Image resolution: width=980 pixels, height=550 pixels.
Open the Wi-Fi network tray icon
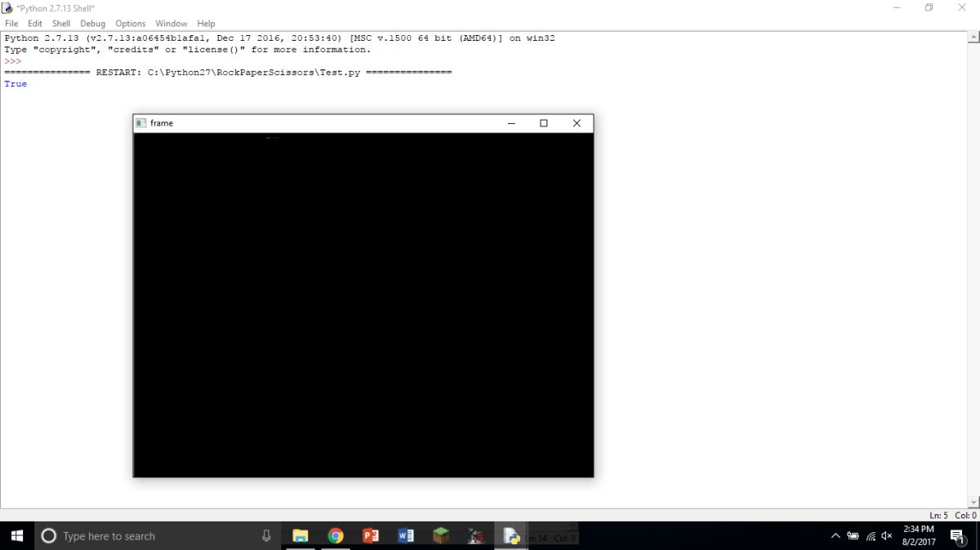pos(871,536)
